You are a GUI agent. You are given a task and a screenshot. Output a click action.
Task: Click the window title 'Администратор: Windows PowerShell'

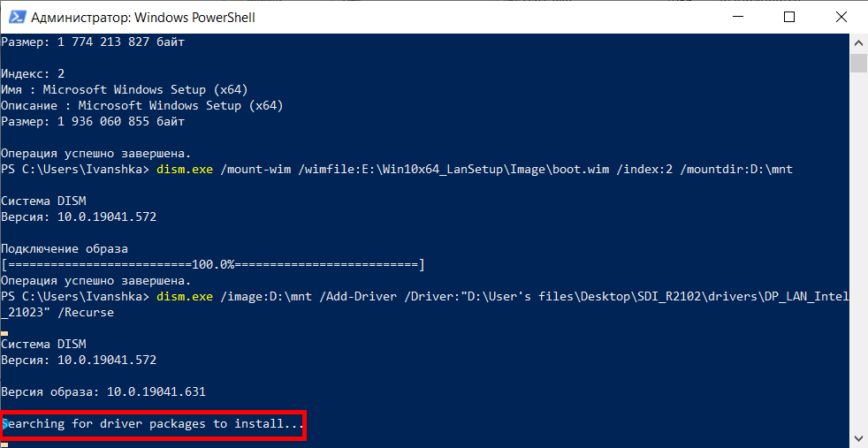coord(143,17)
